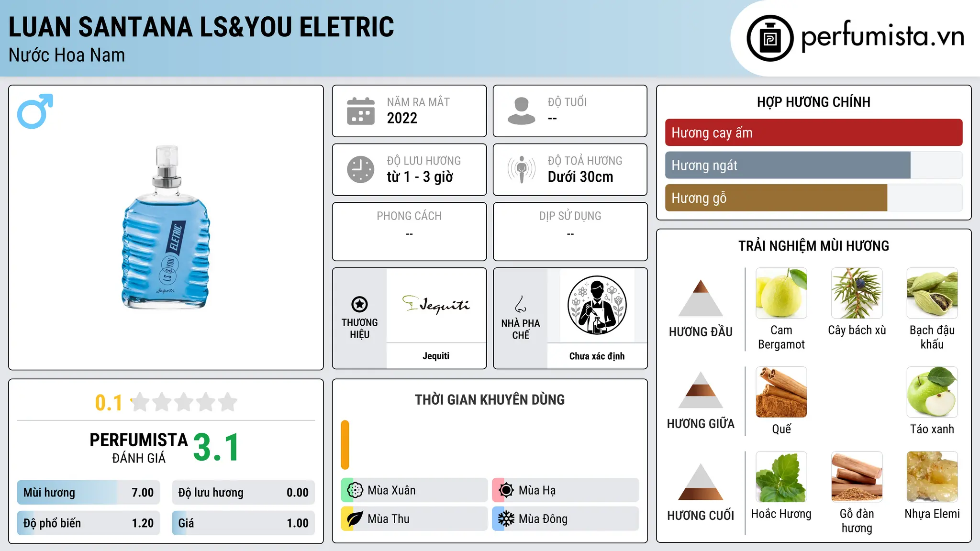
Task: Click the green Perfumista score 3.1
Action: (x=216, y=448)
